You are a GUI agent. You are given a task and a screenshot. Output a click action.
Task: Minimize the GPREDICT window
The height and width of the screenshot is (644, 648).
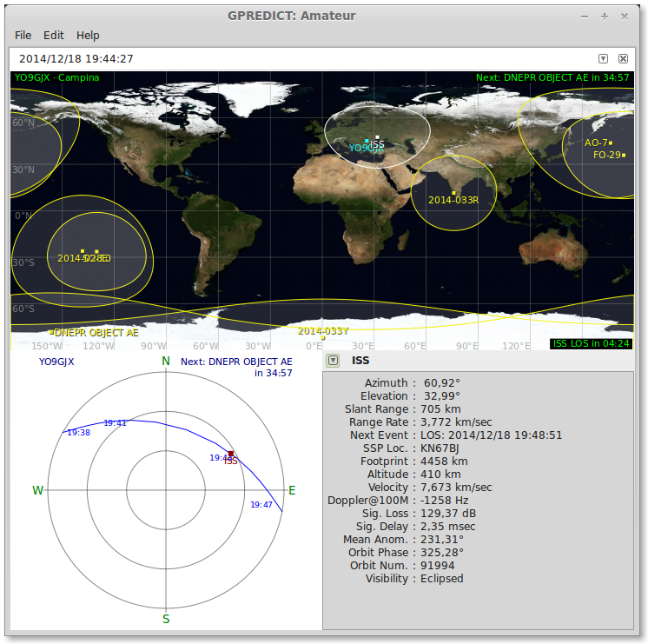585,17
